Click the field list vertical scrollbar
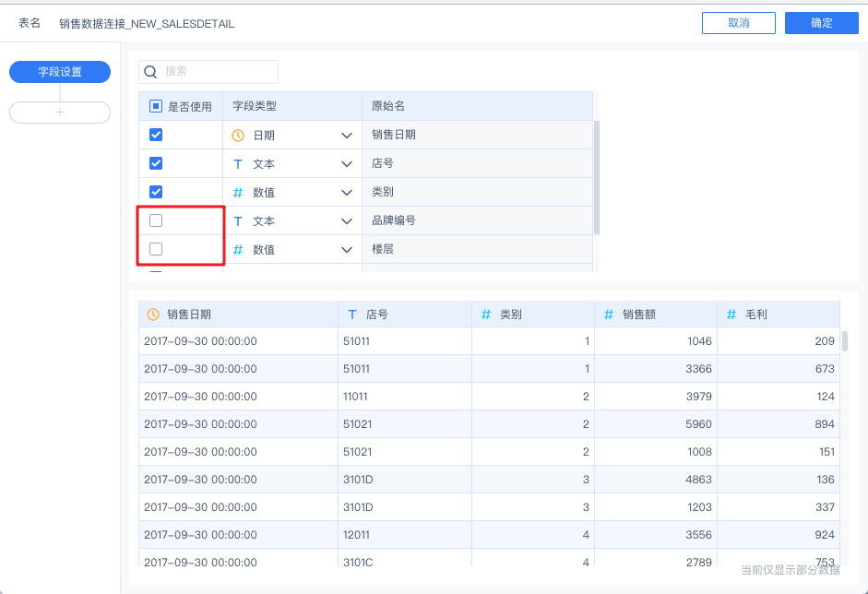 pos(597,175)
